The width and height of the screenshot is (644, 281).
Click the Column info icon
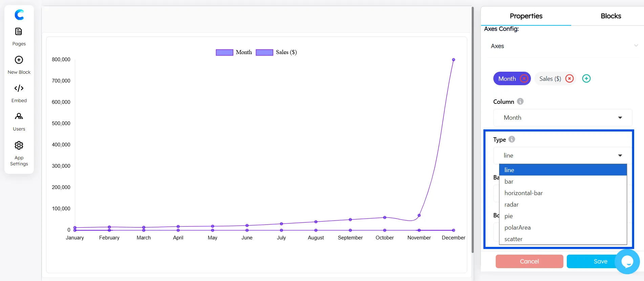click(x=520, y=101)
